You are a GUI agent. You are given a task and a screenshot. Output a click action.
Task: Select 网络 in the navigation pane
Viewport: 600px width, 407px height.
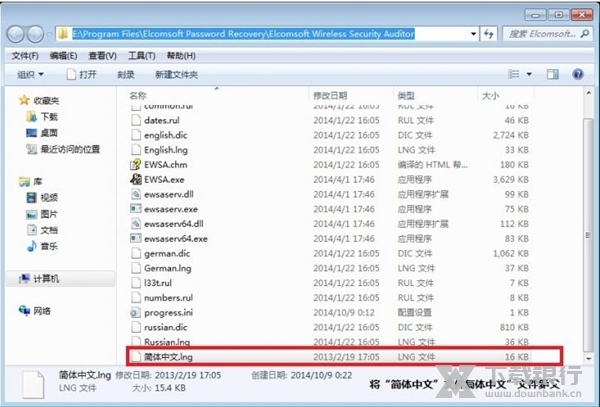pyautogui.click(x=42, y=311)
